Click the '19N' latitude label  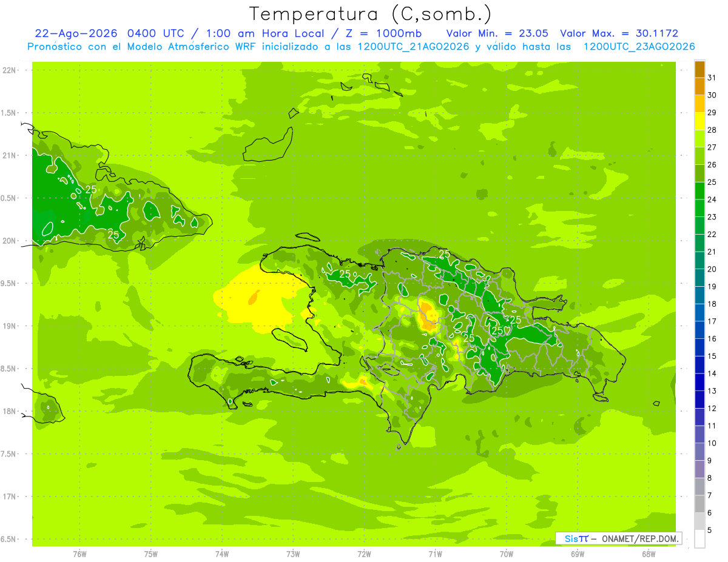point(10,326)
